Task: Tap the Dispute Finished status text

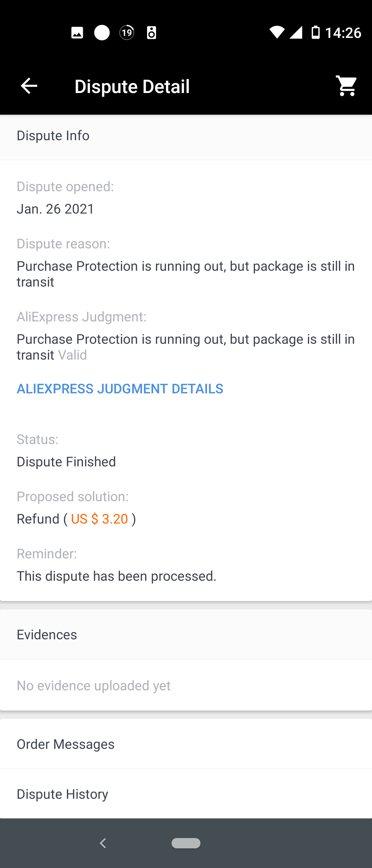Action: point(66,462)
